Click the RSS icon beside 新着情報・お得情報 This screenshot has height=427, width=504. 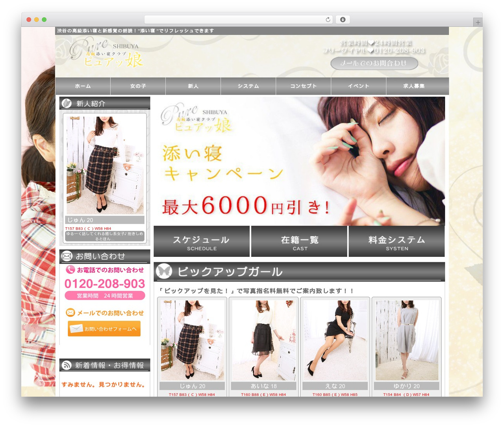coord(67,366)
